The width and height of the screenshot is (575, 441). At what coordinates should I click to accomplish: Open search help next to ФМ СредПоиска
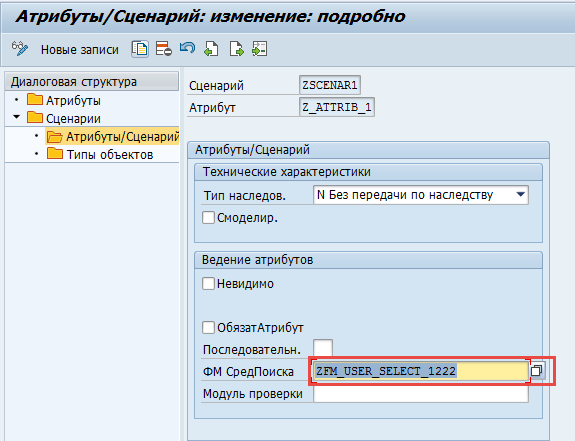537,371
